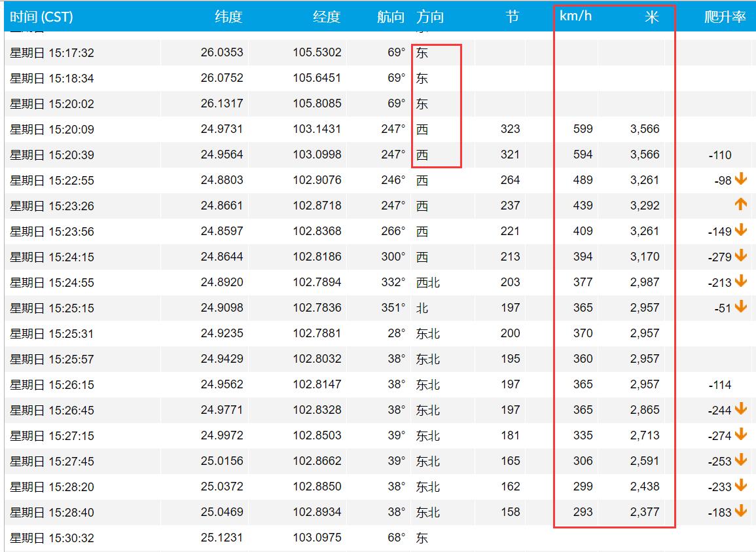756x552 pixels.
Task: Click the down arrow in the 15:24:55 row
Action: coord(740,282)
